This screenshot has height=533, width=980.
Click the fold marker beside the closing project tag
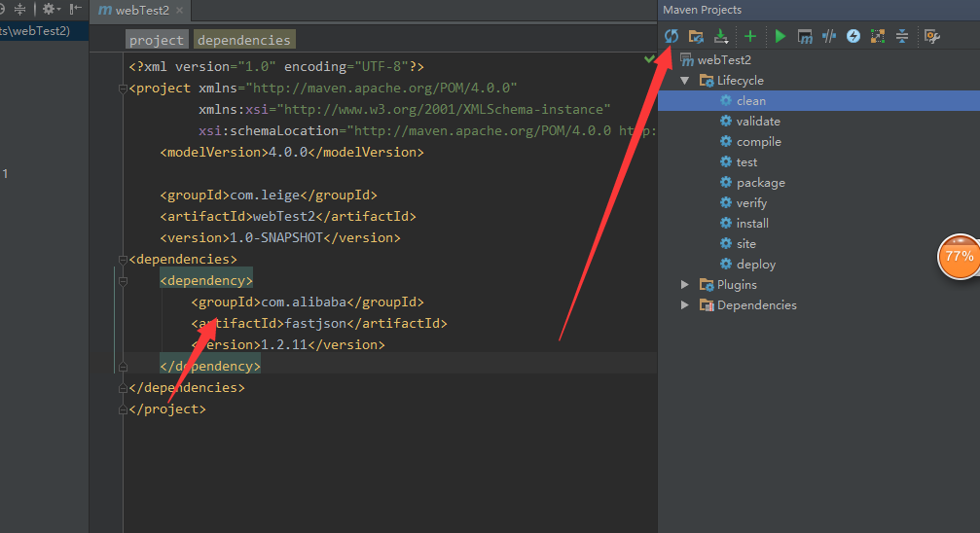click(x=123, y=409)
